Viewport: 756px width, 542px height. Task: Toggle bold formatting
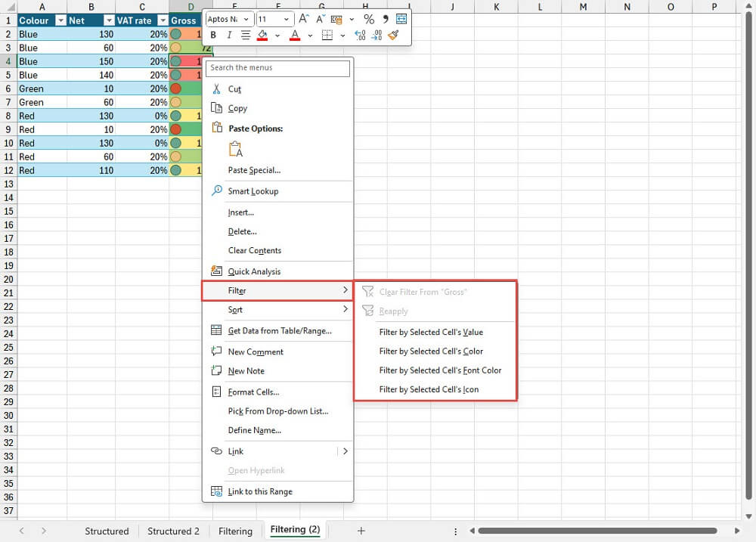(213, 34)
